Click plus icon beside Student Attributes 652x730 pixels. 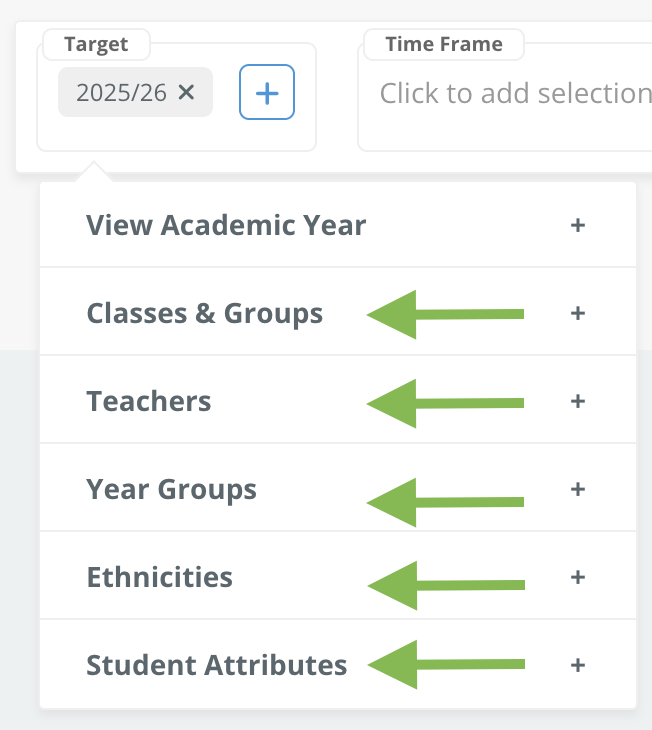[x=577, y=665]
